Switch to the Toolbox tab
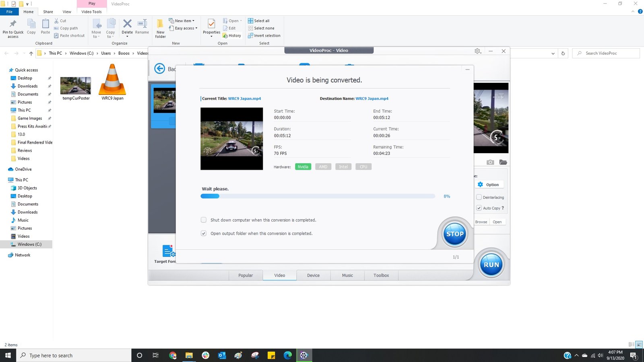This screenshot has height=362, width=644. pyautogui.click(x=381, y=276)
